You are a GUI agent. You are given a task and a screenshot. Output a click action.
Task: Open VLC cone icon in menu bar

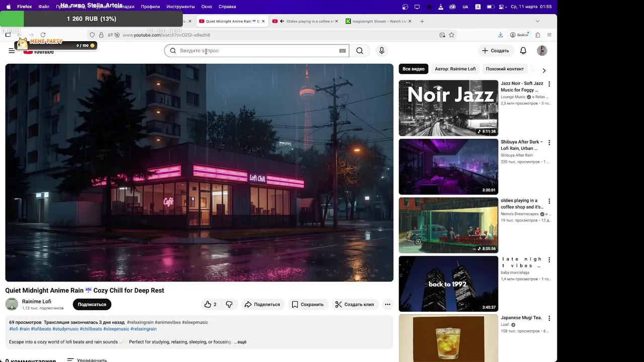441,7
